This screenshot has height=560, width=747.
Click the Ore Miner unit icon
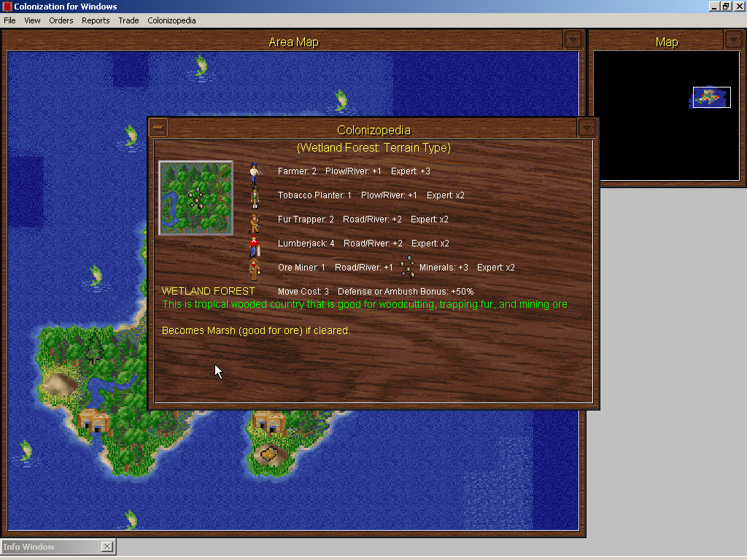pyautogui.click(x=255, y=270)
